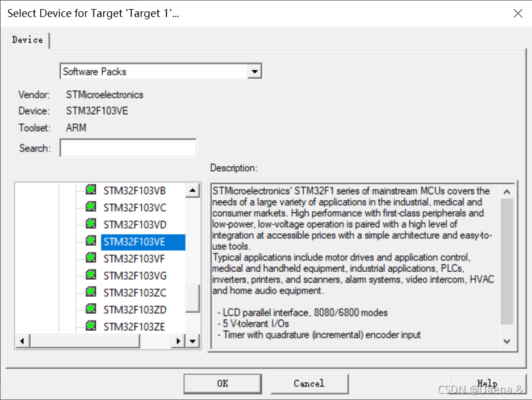The width and height of the screenshot is (532, 400).
Task: Click the LCD parallel interface description line
Action: (302, 313)
